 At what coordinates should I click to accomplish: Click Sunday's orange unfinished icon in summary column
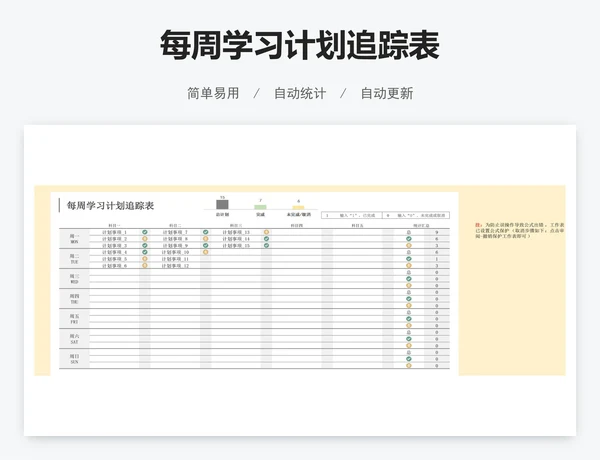click(x=409, y=365)
